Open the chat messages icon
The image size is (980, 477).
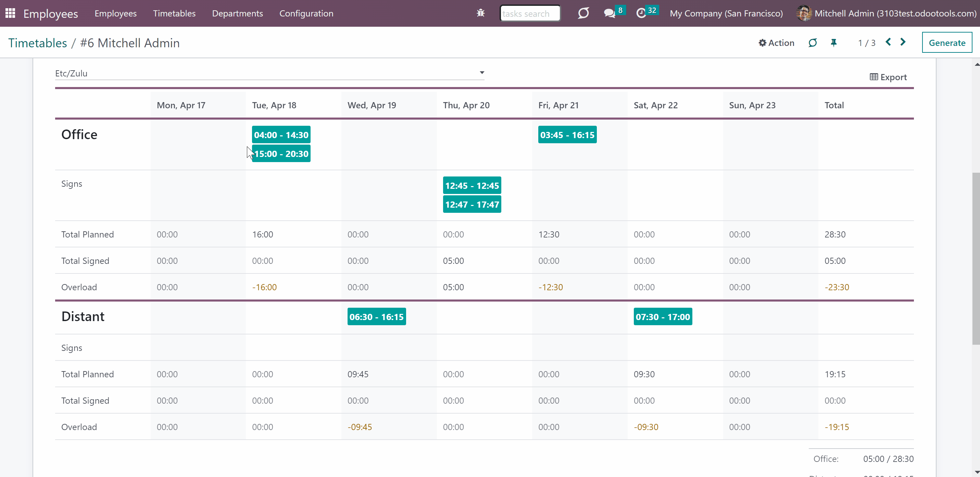pyautogui.click(x=610, y=13)
